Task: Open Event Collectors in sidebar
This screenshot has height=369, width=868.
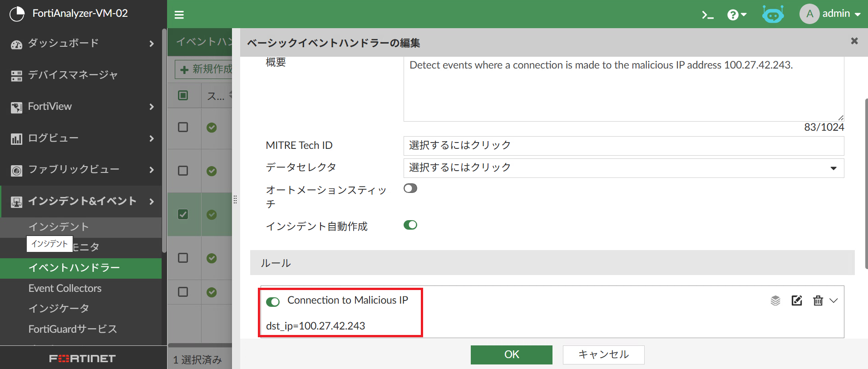Action: (65, 288)
